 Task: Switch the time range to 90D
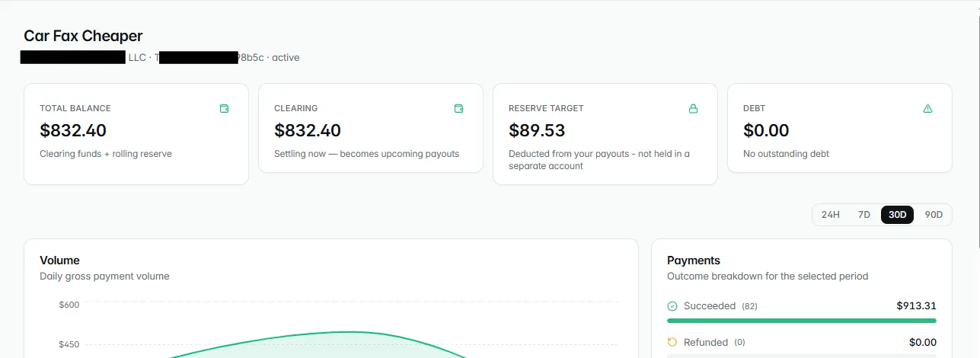pos(934,215)
